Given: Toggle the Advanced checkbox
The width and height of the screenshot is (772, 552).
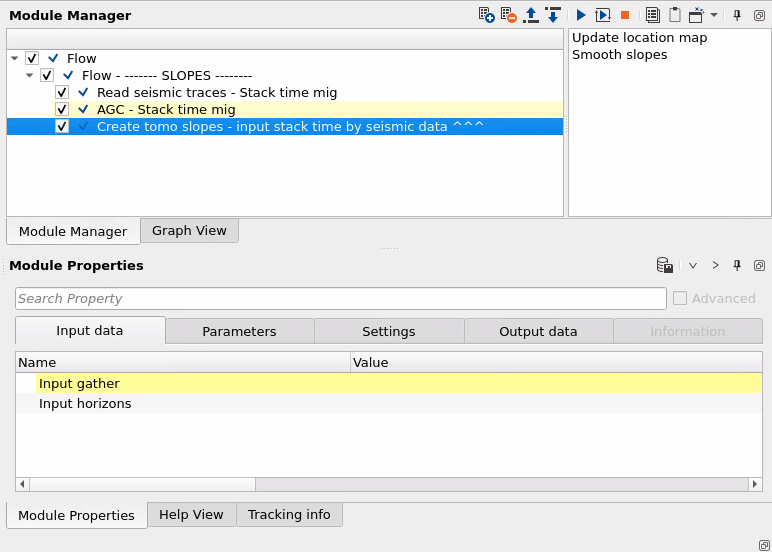Looking at the screenshot, I should [680, 298].
